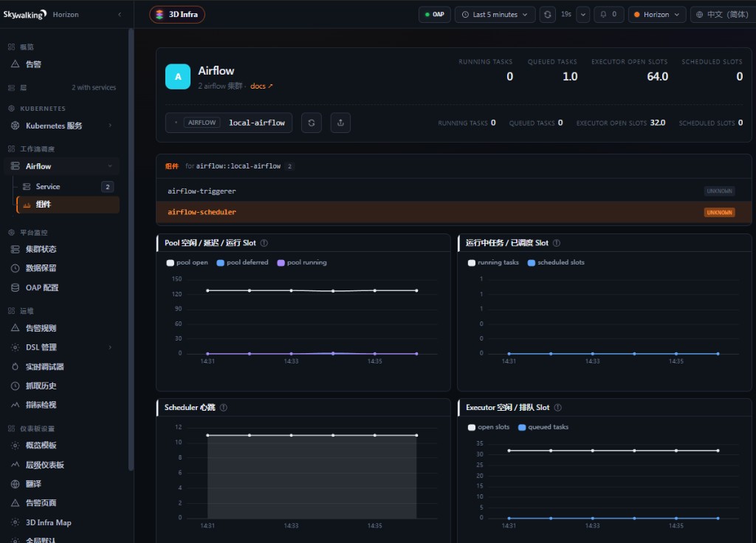Click the '2 with services' layer text
The width and height of the screenshot is (756, 543).
coord(94,87)
